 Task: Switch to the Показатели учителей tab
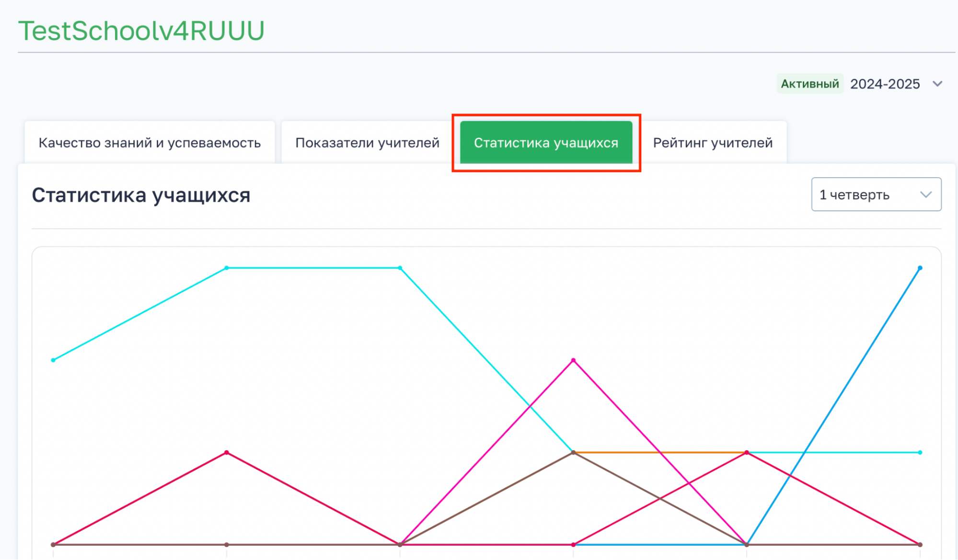(367, 143)
